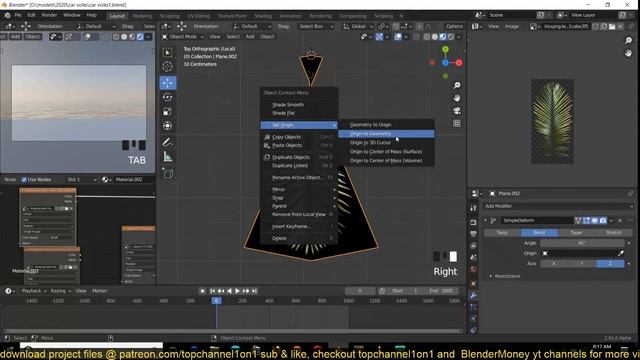Select the Add Cube tool
640x360 pixels.
pyautogui.click(x=167, y=174)
